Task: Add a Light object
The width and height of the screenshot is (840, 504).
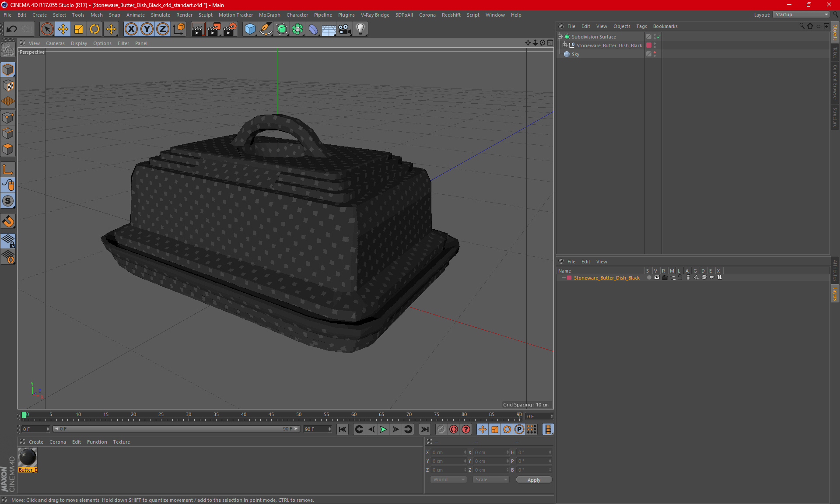Action: click(x=360, y=29)
